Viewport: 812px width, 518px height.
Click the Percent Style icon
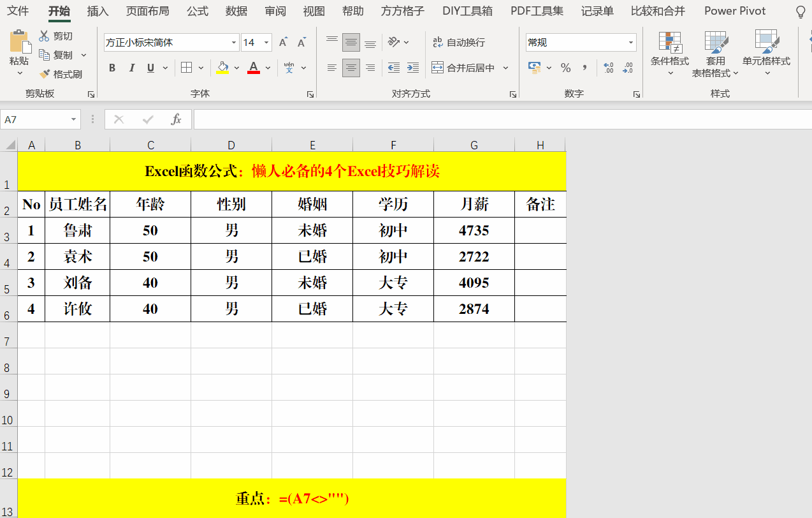(565, 68)
